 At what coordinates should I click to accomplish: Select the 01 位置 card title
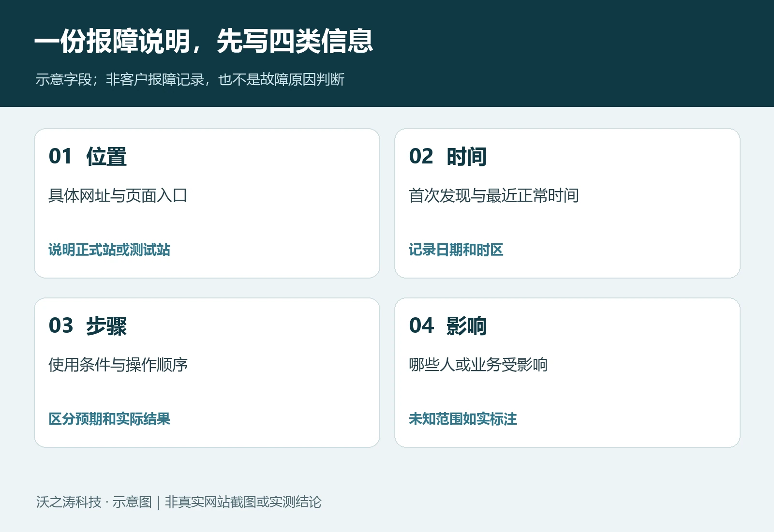click(x=88, y=156)
